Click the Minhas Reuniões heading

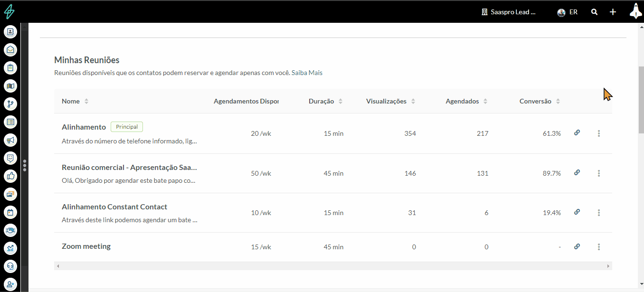(87, 60)
